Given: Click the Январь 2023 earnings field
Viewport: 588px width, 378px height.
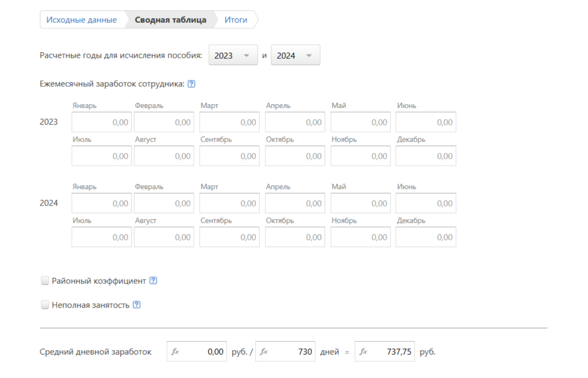Looking at the screenshot, I should tap(102, 122).
